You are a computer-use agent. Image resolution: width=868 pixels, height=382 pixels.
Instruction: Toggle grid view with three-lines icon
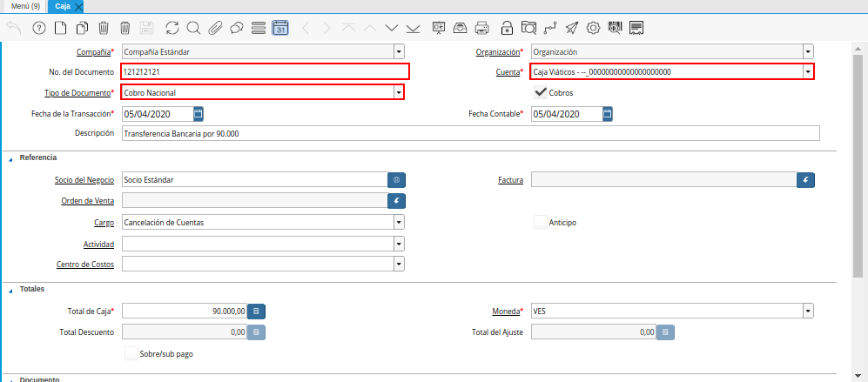pos(259,28)
